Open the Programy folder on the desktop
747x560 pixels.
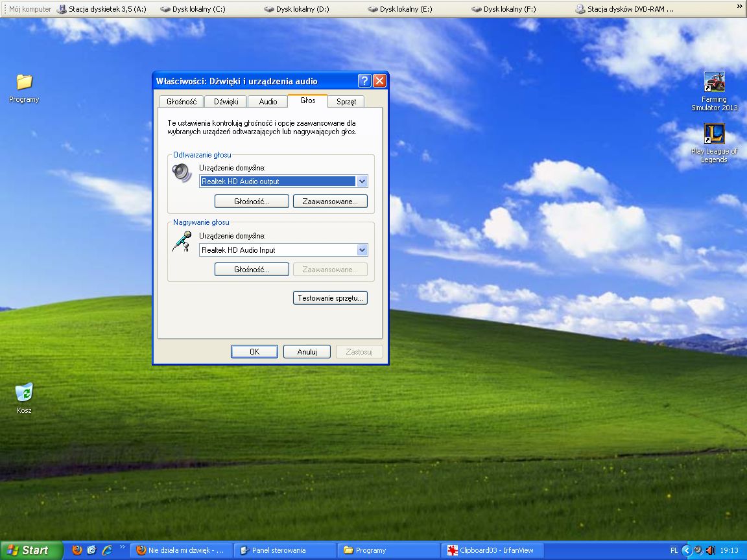pyautogui.click(x=24, y=88)
